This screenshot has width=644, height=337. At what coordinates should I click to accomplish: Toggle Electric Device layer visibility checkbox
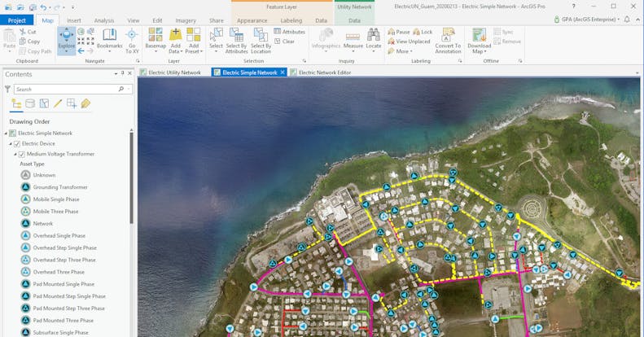(17, 143)
